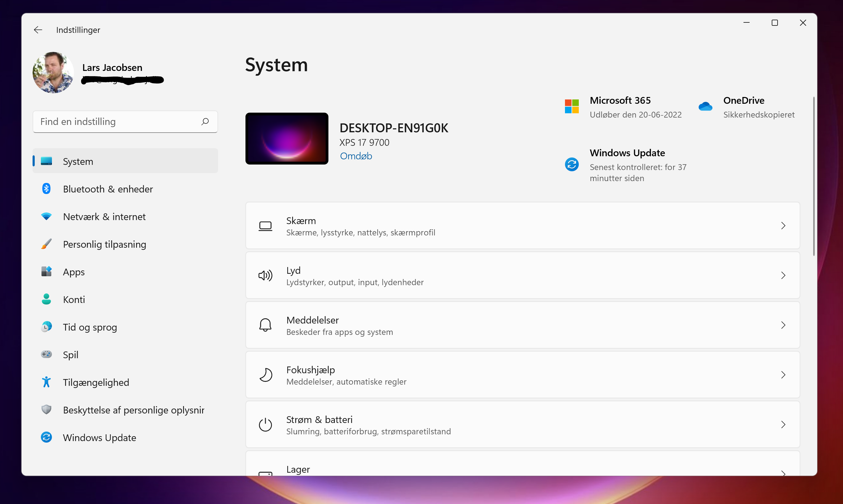Go to Tid og sprog section
The width and height of the screenshot is (843, 504).
[90, 327]
